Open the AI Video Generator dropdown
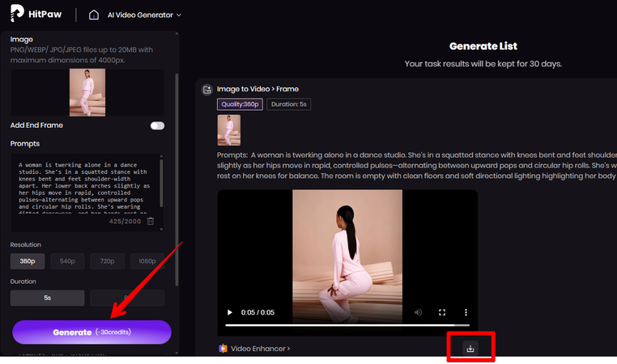The image size is (617, 364). (144, 15)
